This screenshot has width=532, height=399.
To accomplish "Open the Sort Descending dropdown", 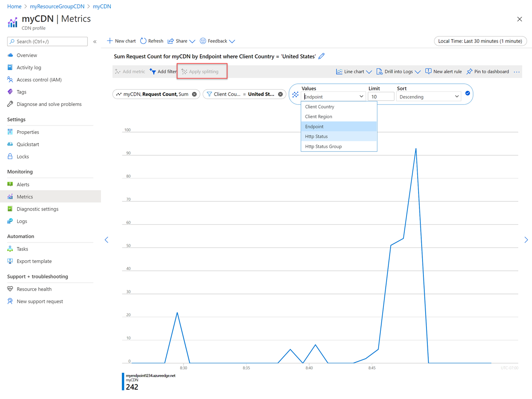I will (429, 97).
